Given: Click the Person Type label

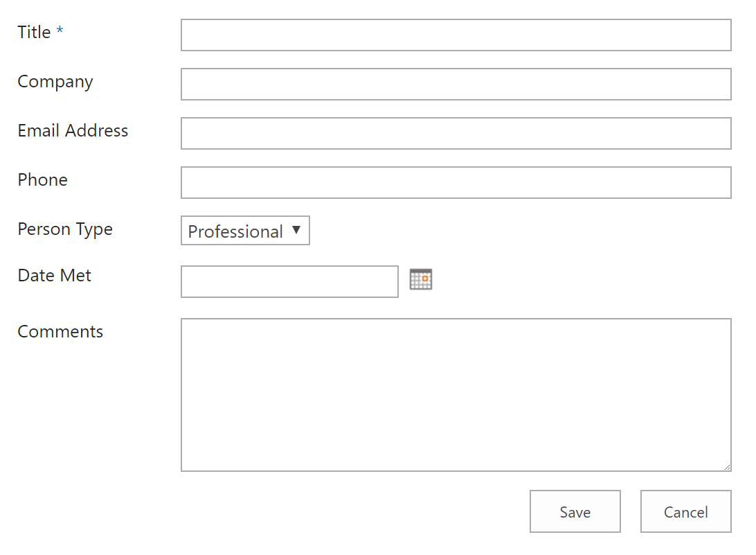Looking at the screenshot, I should click(x=64, y=229).
